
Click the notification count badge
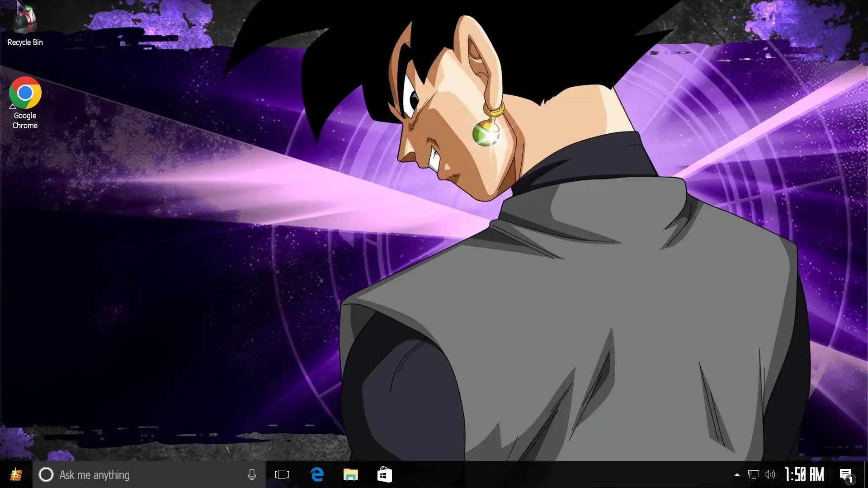tap(850, 479)
